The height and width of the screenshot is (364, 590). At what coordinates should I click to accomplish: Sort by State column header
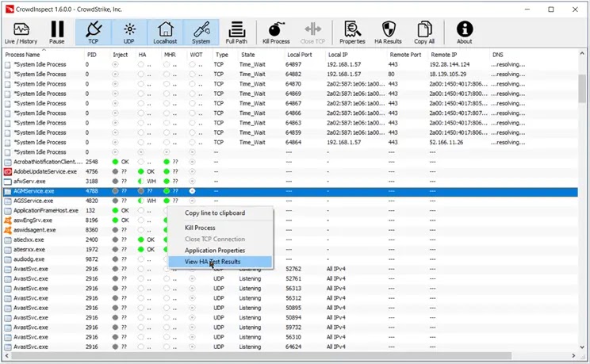click(248, 55)
